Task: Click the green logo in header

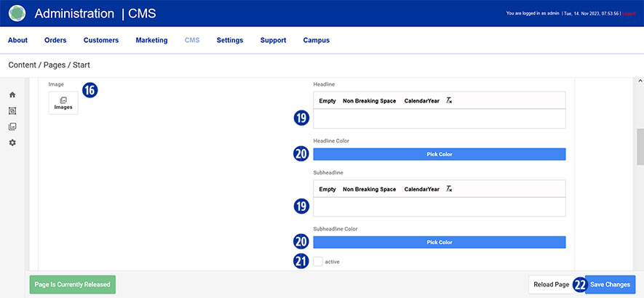Action: tap(17, 13)
